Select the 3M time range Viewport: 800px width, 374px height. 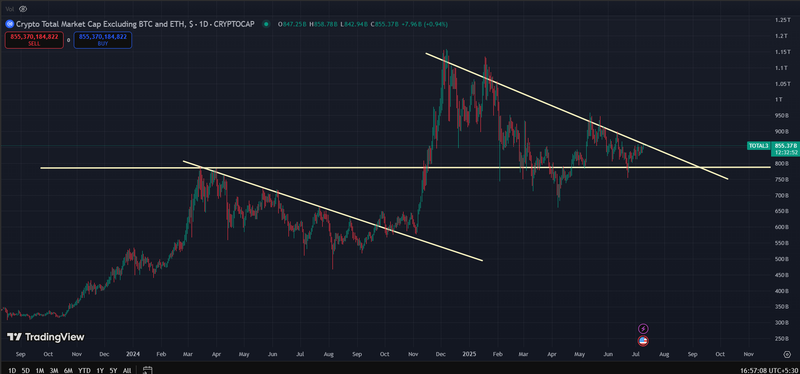tap(54, 370)
